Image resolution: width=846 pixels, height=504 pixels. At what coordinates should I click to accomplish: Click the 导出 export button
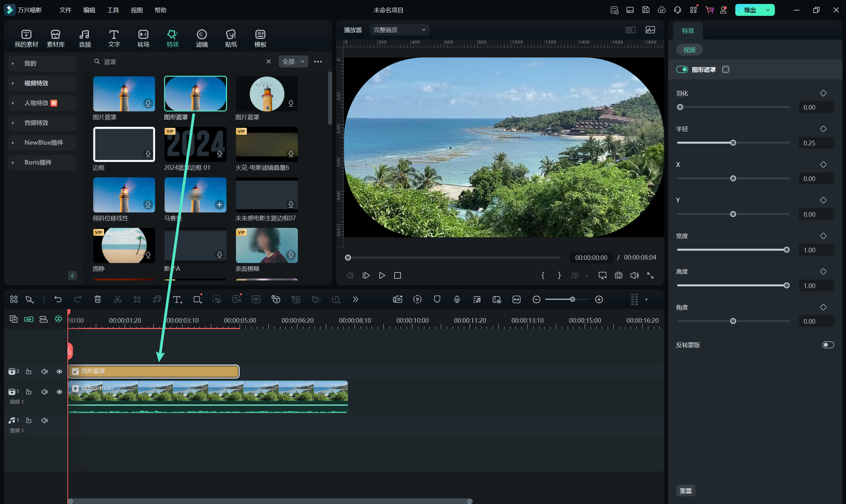pos(750,10)
